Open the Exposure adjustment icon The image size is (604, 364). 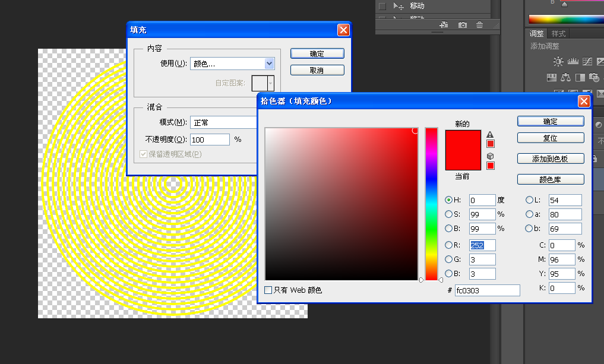pos(601,61)
